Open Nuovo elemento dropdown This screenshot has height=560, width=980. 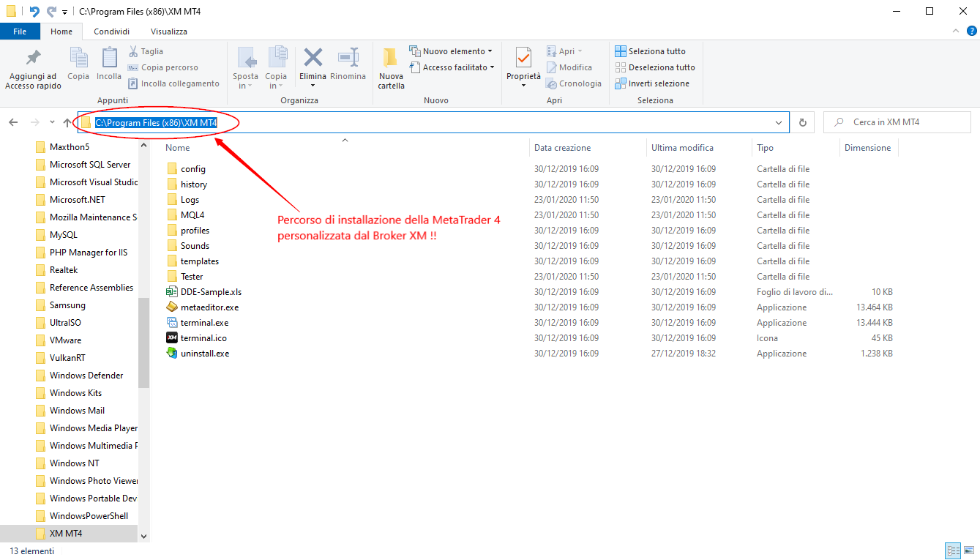pyautogui.click(x=451, y=51)
